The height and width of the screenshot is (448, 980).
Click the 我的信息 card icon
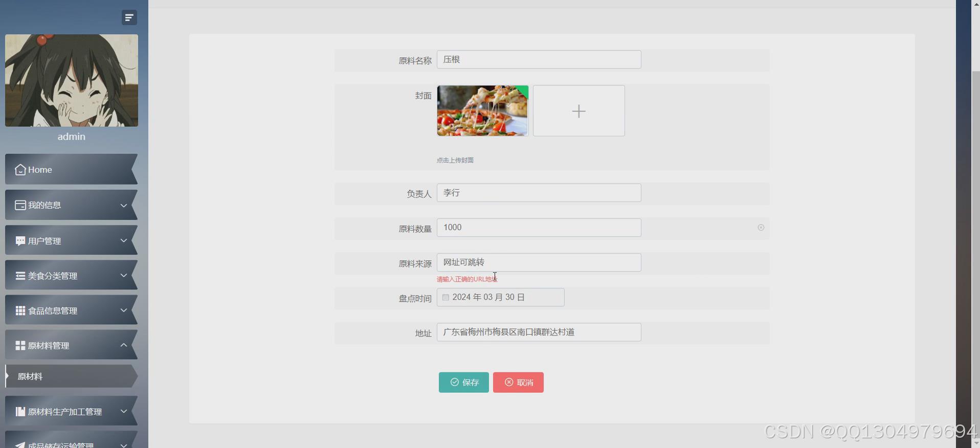tap(20, 205)
